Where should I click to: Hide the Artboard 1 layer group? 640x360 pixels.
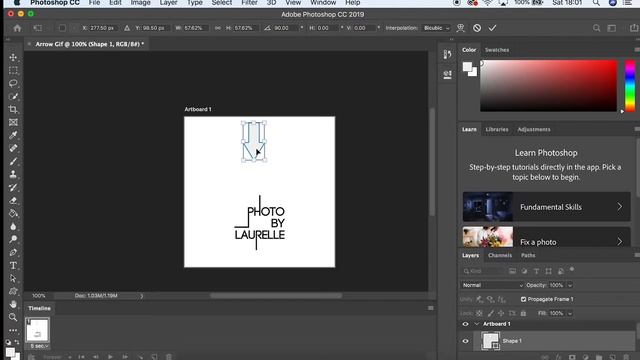(x=465, y=324)
